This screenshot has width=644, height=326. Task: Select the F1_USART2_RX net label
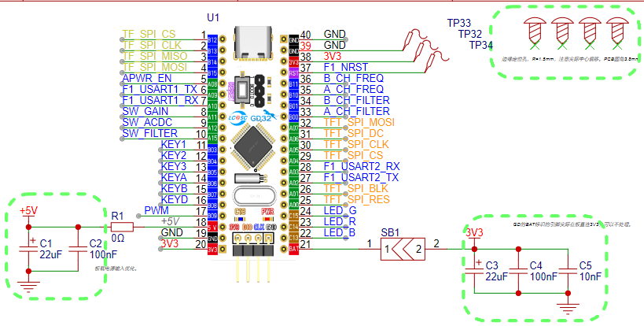pyautogui.click(x=362, y=166)
